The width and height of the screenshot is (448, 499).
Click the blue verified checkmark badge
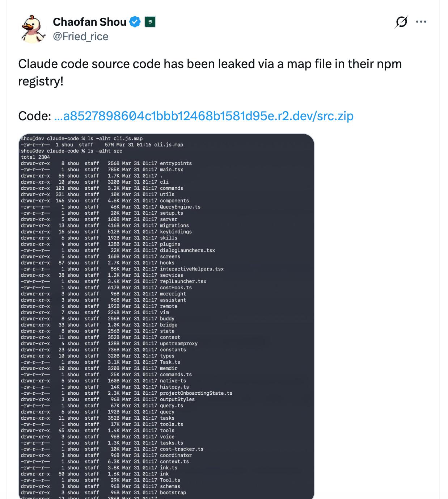[x=134, y=22]
